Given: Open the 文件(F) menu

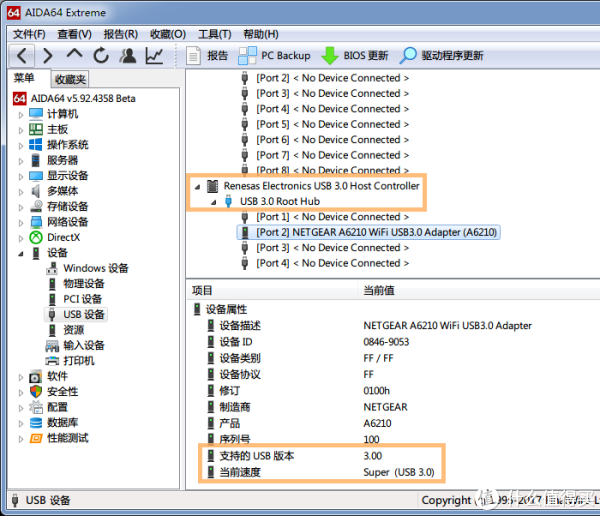Looking at the screenshot, I should pyautogui.click(x=29, y=34).
